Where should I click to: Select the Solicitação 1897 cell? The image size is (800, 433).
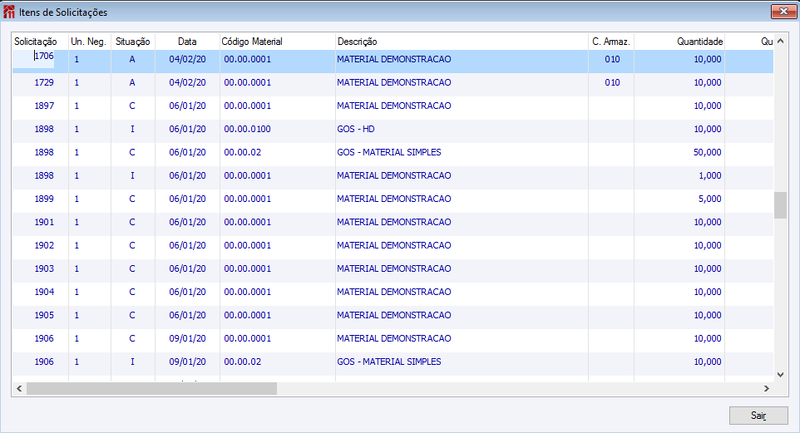pos(40,106)
